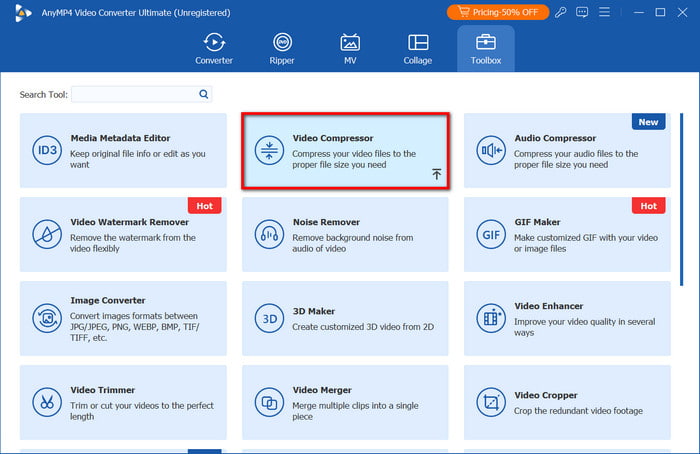The image size is (700, 454).
Task: Maximize the AnyMP4 window
Action: tap(660, 12)
